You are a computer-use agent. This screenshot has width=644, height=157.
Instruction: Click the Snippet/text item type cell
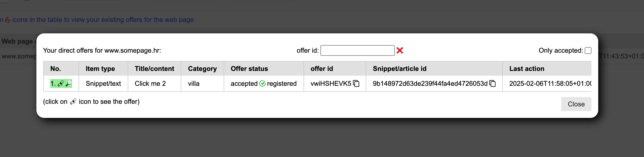103,83
